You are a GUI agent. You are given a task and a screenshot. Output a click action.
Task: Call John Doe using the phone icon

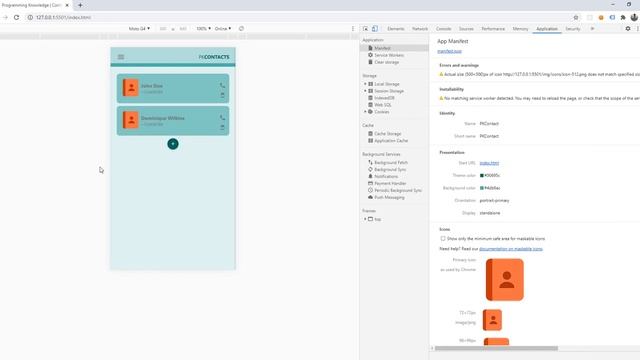coord(222,85)
